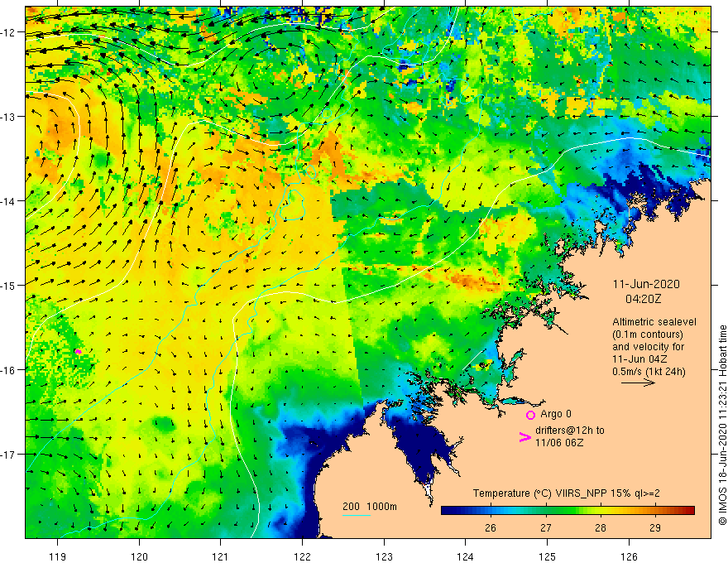This screenshot has height=563, width=728.
Task: Click the longitude label '124'
Action: tap(466, 556)
